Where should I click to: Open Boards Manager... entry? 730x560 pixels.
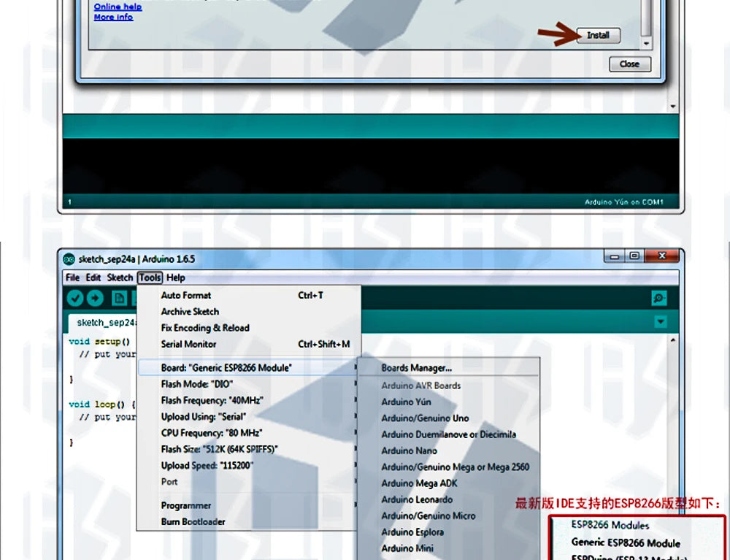coord(449,368)
